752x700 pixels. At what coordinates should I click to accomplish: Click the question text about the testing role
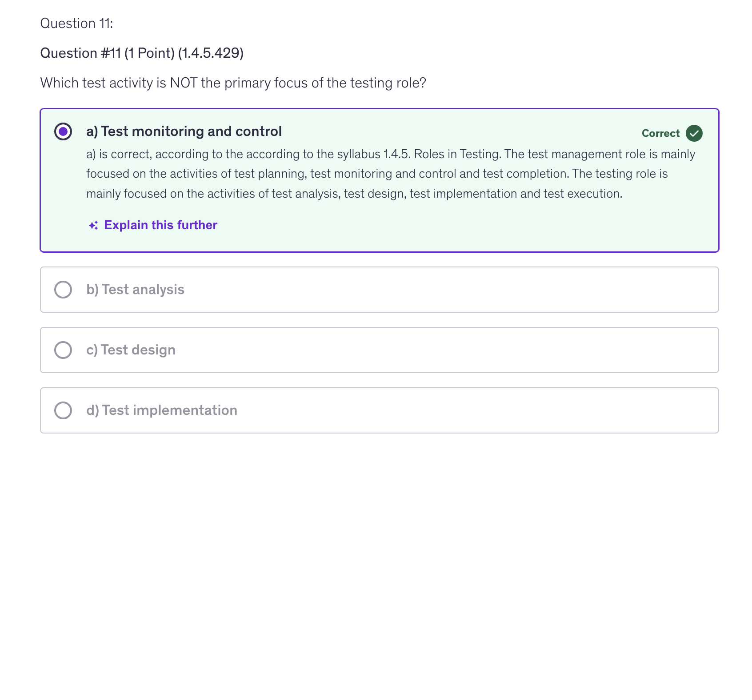click(233, 83)
